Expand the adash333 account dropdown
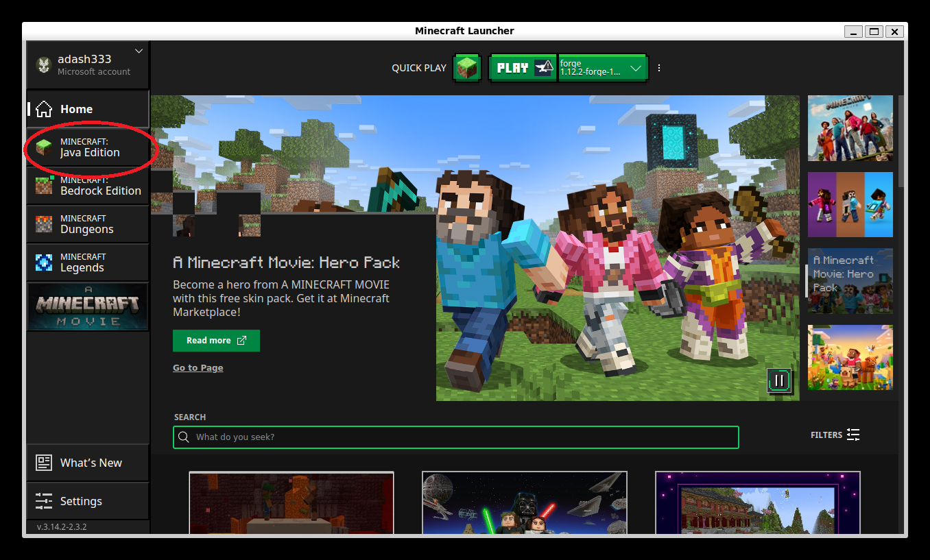 [139, 51]
